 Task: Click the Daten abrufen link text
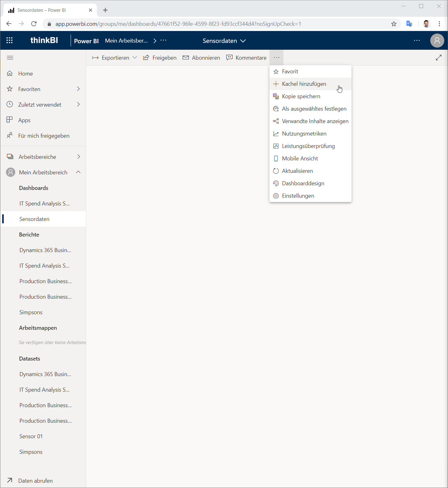point(35,481)
